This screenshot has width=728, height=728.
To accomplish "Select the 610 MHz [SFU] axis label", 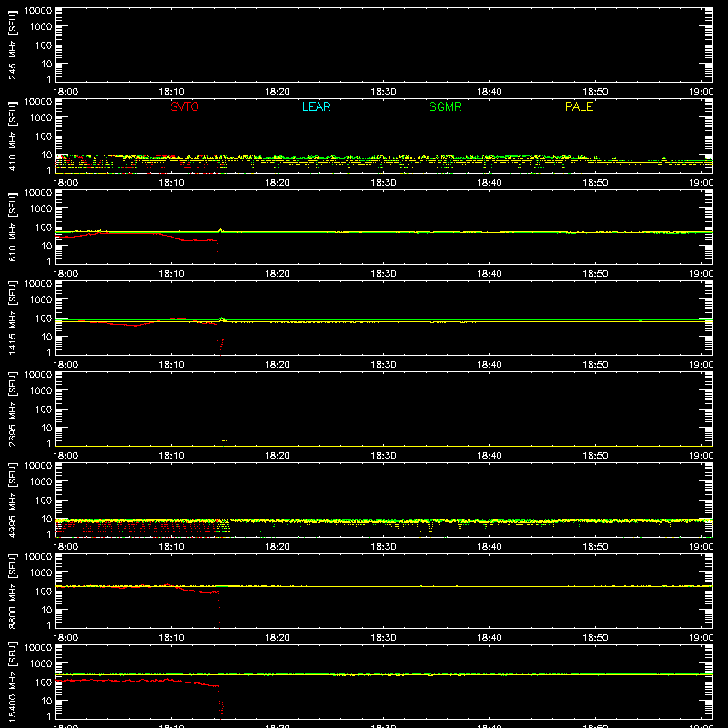I will coord(13,227).
